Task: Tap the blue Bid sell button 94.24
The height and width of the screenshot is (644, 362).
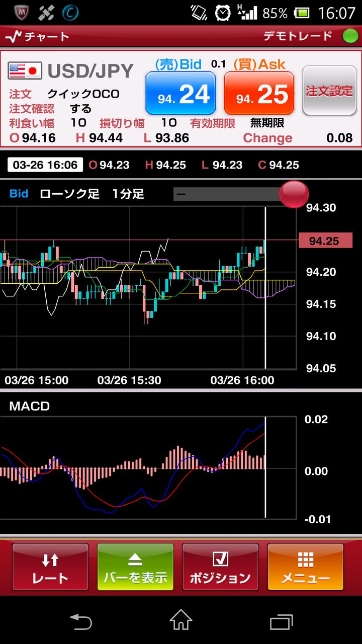Action: pos(180,94)
